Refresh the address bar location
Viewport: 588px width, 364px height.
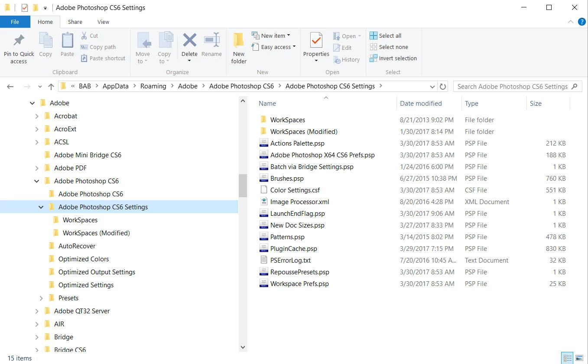coord(443,86)
